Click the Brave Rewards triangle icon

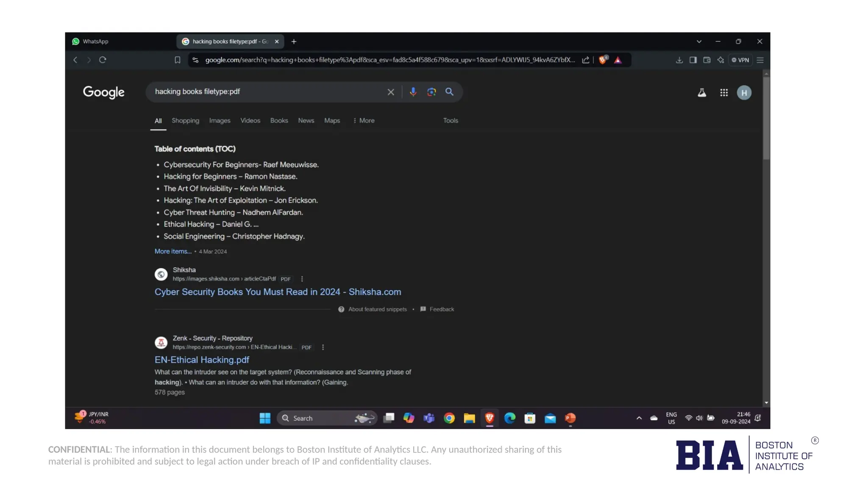(618, 60)
